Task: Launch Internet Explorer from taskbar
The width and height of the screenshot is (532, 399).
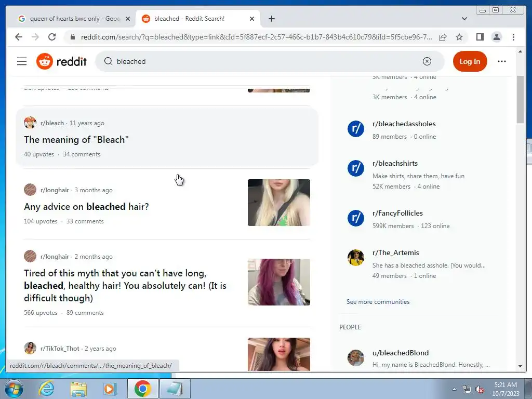Action: pyautogui.click(x=46, y=389)
